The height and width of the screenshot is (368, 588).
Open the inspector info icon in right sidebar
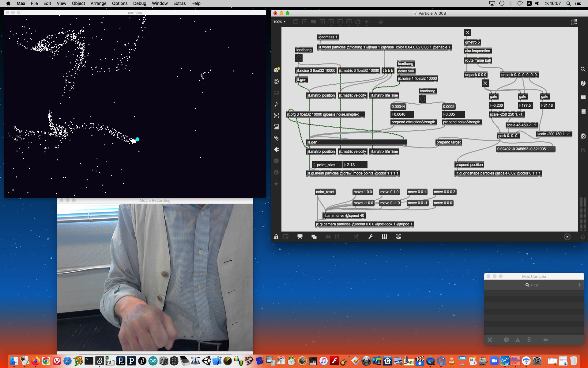583,83
